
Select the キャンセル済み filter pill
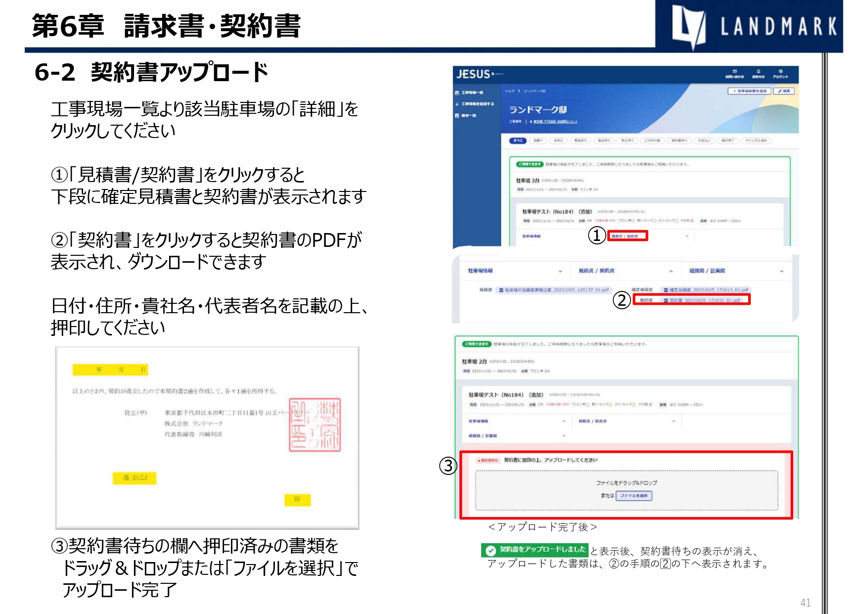pos(756,141)
